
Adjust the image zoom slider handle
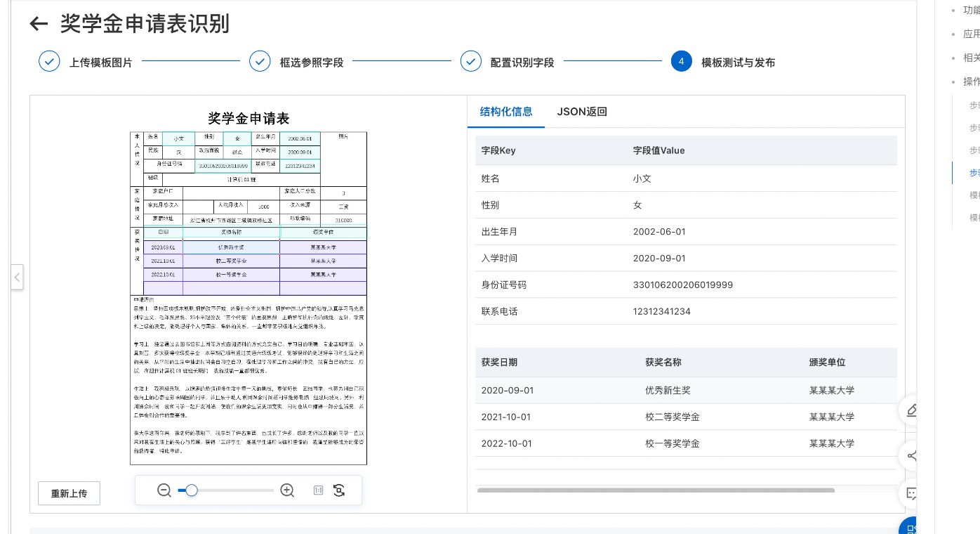191,490
